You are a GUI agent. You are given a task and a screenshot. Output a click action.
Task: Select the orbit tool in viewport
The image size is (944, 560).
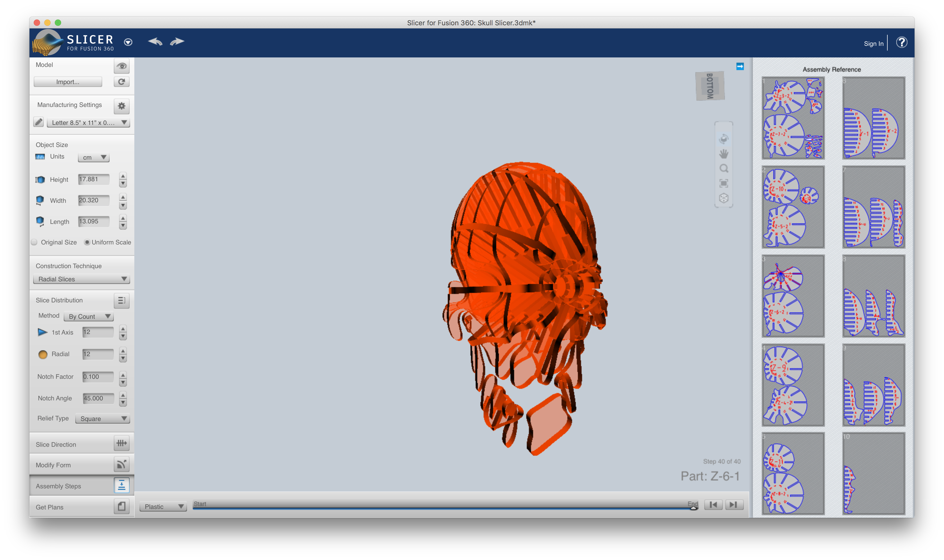(724, 139)
